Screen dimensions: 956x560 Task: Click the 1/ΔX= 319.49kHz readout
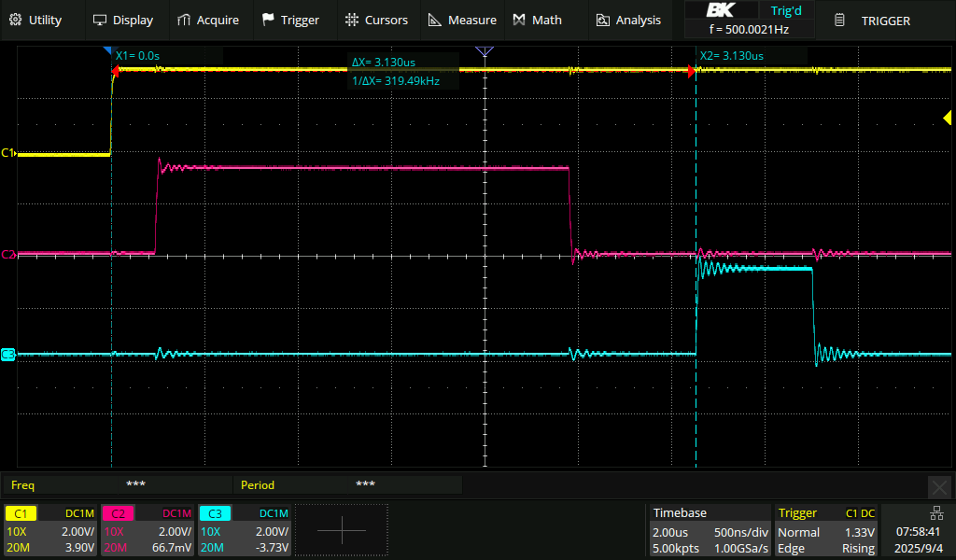[x=396, y=81]
